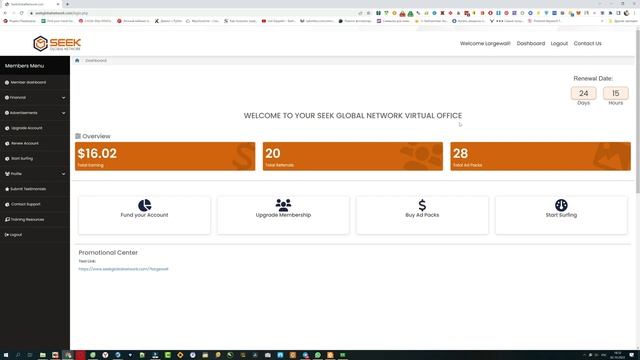The height and width of the screenshot is (360, 640).
Task: Click the SEEK Global Network logo
Action: [x=57, y=43]
